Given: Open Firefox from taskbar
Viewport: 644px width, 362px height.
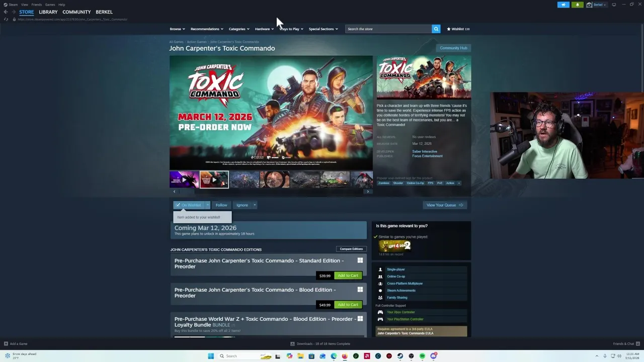Looking at the screenshot, I should [345, 356].
